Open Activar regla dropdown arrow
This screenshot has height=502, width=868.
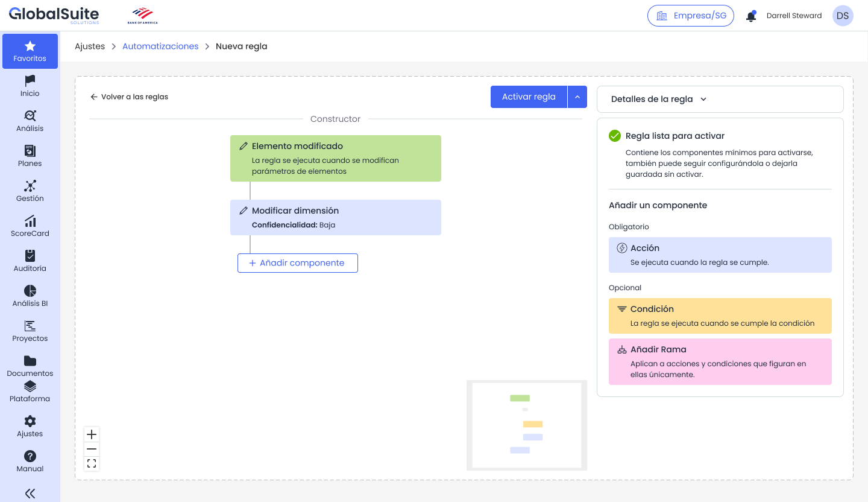pyautogui.click(x=577, y=97)
